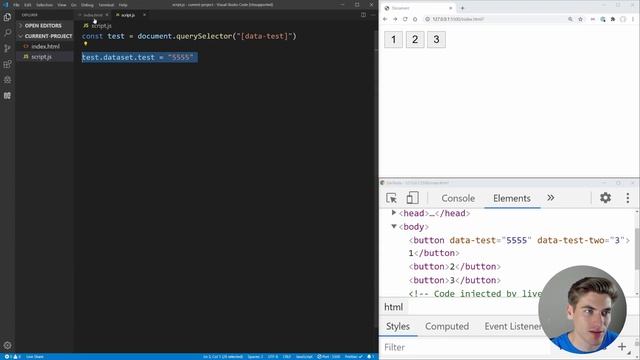Select the Styles tab in DevTools
Viewport: 640px width, 360px height.
(x=398, y=327)
